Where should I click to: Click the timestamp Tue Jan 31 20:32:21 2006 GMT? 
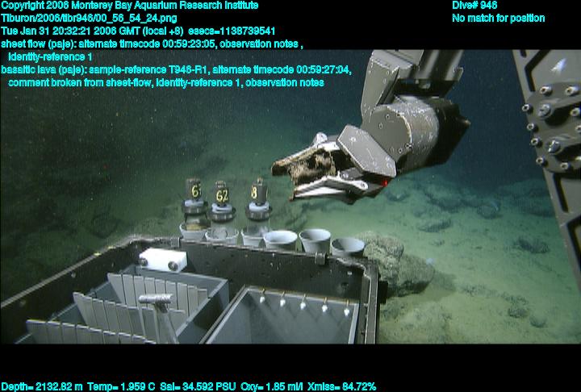click(70, 31)
